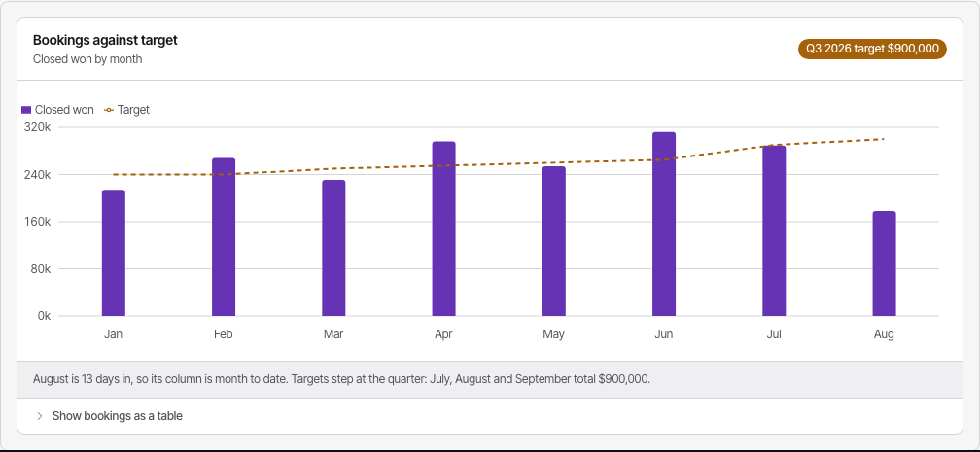Click the Aug label on the x-axis

pyautogui.click(x=884, y=334)
